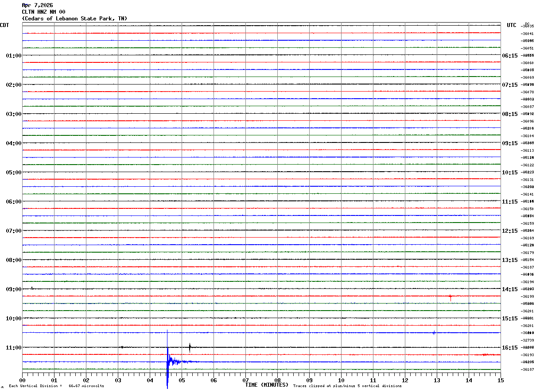536x392 pixels.
Task: Click the 15:15 UTC time label
Action: 510,319
